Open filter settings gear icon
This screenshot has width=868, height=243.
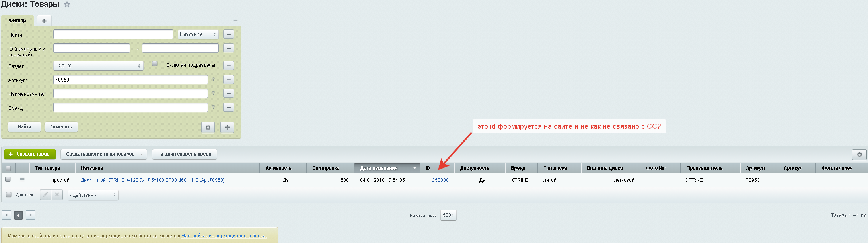pyautogui.click(x=208, y=127)
